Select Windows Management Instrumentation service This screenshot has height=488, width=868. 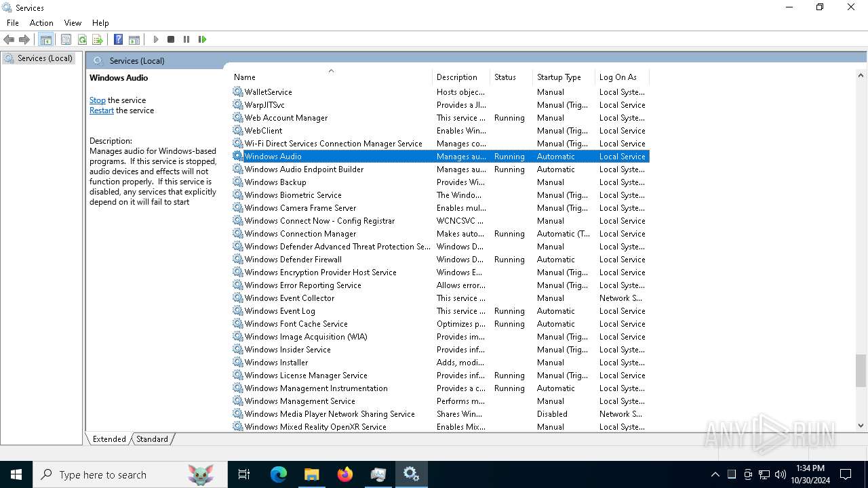click(440, 388)
